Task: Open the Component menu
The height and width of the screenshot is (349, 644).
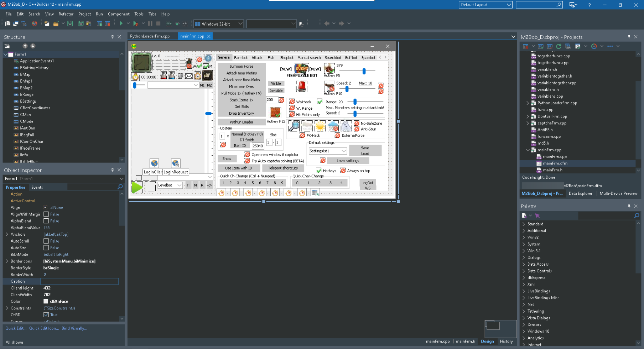Action: (x=119, y=14)
